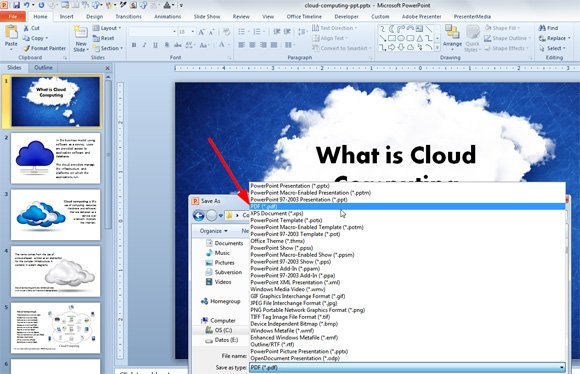
Task: Open the Layout dropdown
Action: point(107,28)
